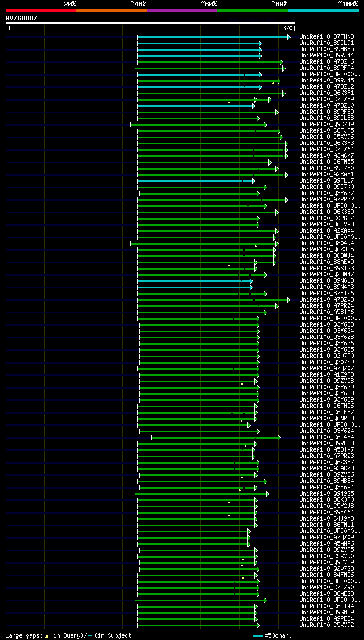Open hit UniRef100_B9STG3
The height and width of the screenshot is (640, 364).
(326, 268)
